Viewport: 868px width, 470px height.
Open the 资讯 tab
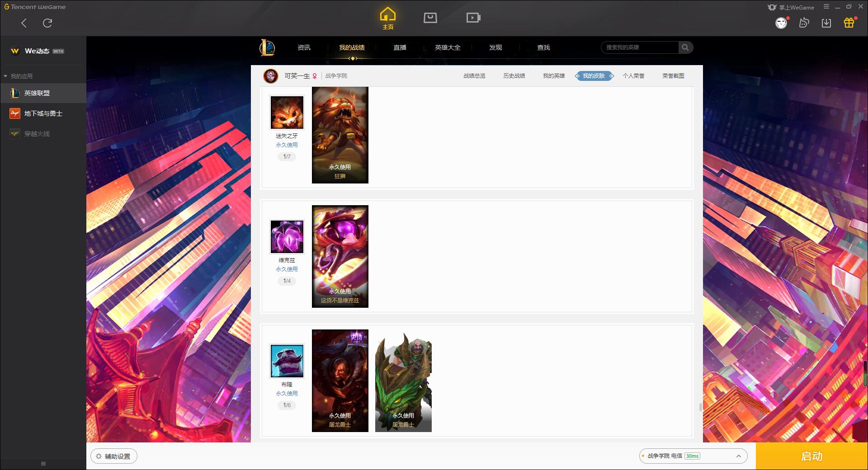pos(304,47)
